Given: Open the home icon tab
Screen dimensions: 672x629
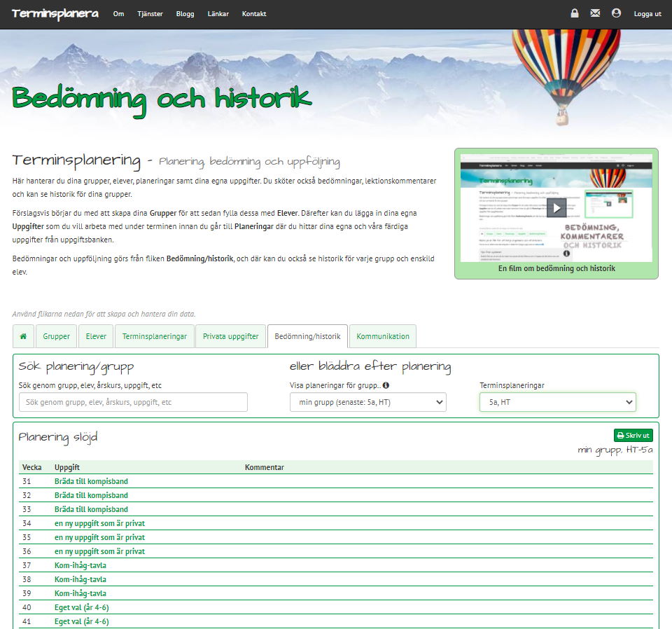Looking at the screenshot, I should [x=23, y=336].
